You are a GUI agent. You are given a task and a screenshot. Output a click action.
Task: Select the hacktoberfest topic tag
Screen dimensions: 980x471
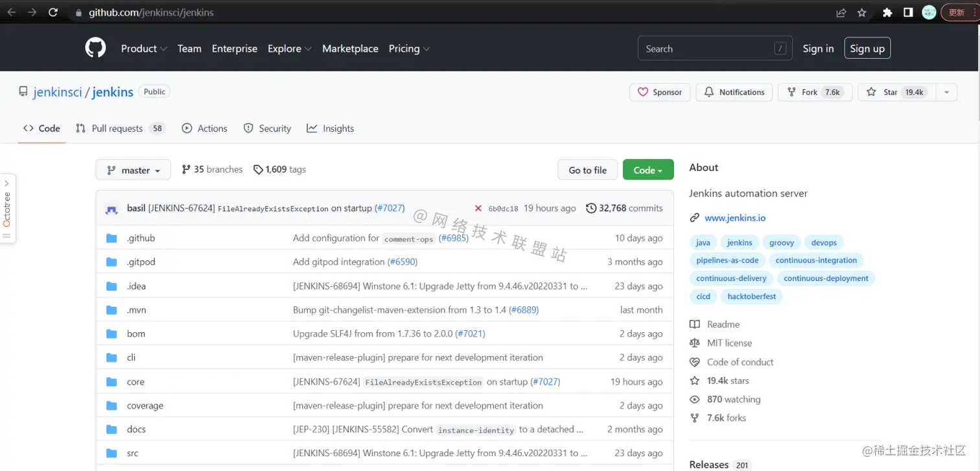pos(752,296)
